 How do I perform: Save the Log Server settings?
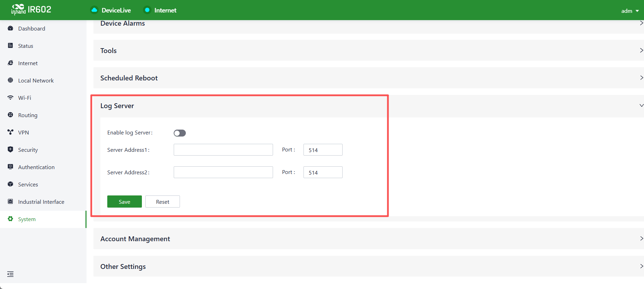(x=125, y=202)
